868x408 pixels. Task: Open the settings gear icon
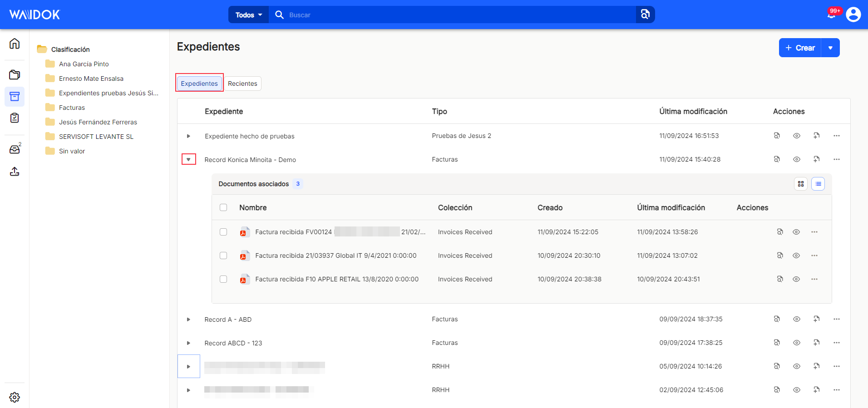[15, 397]
